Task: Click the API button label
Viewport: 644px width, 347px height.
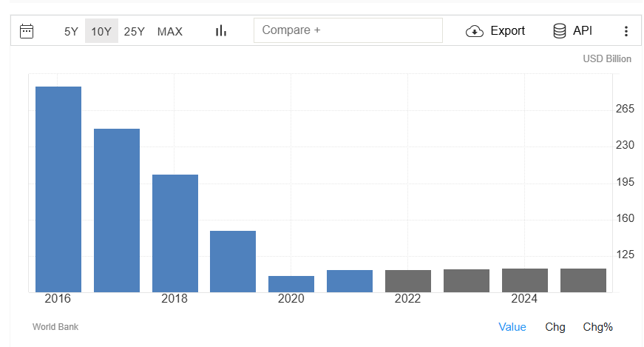Action: [583, 31]
